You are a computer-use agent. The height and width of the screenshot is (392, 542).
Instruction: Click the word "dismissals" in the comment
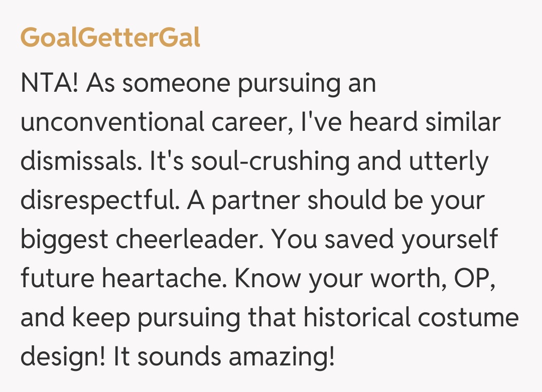pyautogui.click(x=78, y=161)
